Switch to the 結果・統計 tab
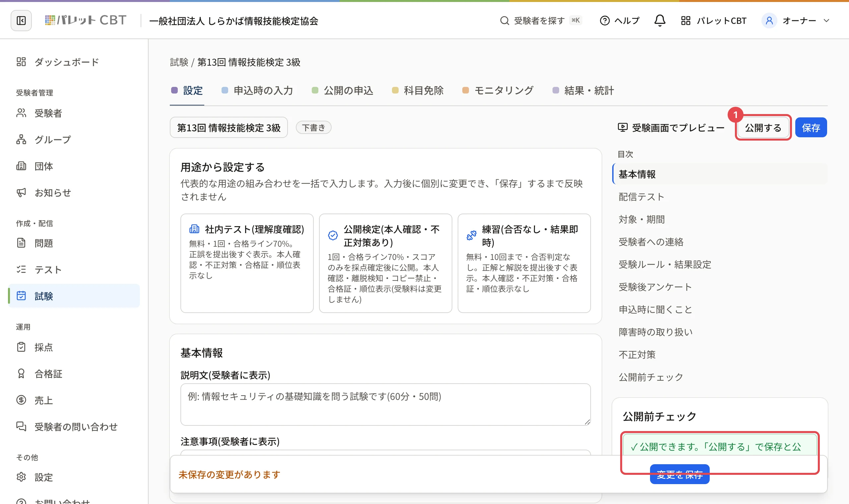The image size is (849, 504). tap(583, 91)
